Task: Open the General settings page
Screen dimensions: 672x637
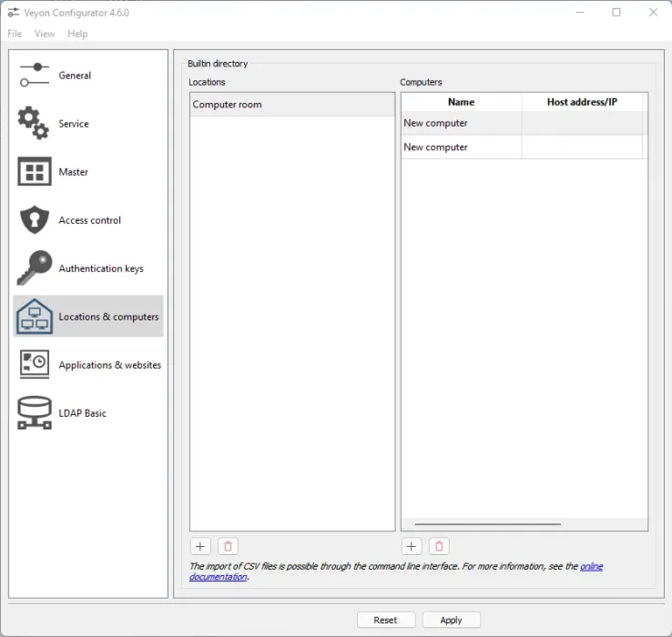Action: click(75, 76)
